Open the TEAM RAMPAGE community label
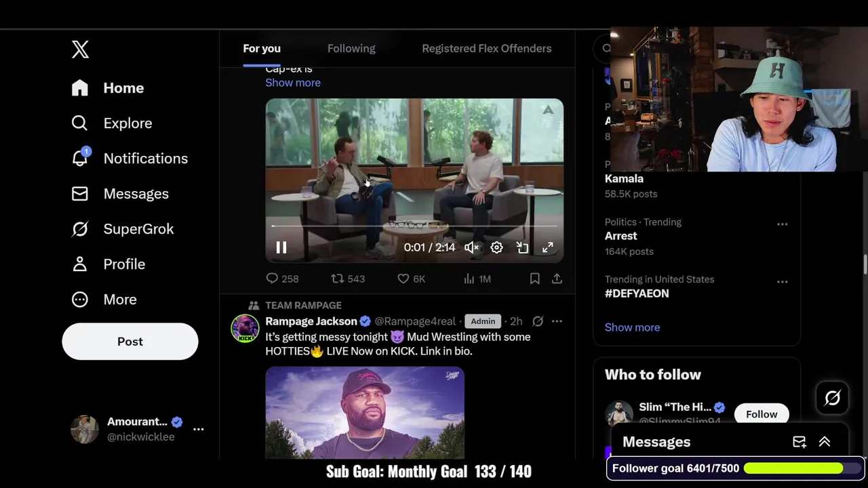The image size is (868, 488). [303, 306]
